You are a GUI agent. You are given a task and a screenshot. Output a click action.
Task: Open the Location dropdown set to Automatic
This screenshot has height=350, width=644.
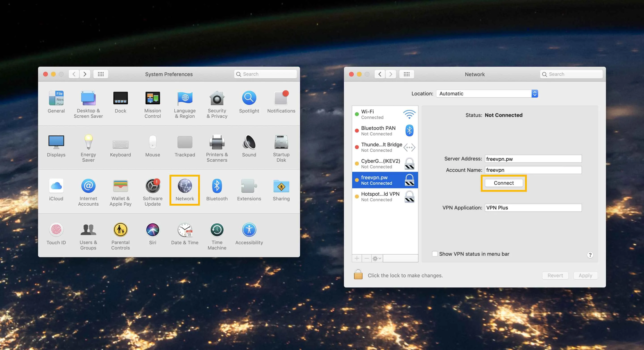point(487,94)
